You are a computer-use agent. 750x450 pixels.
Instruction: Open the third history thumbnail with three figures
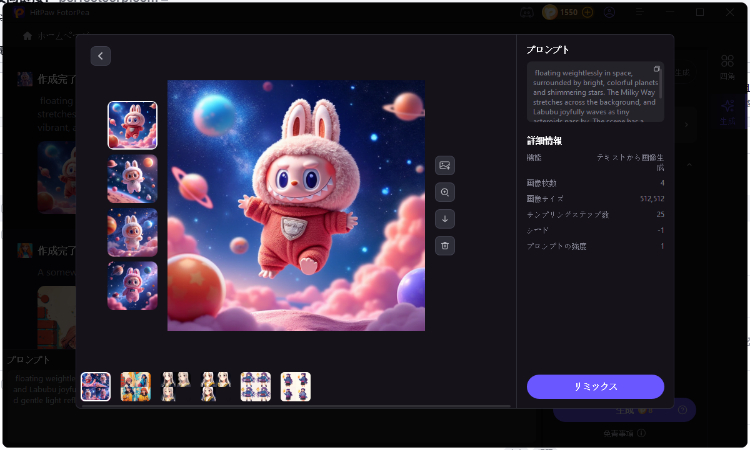coord(176,386)
